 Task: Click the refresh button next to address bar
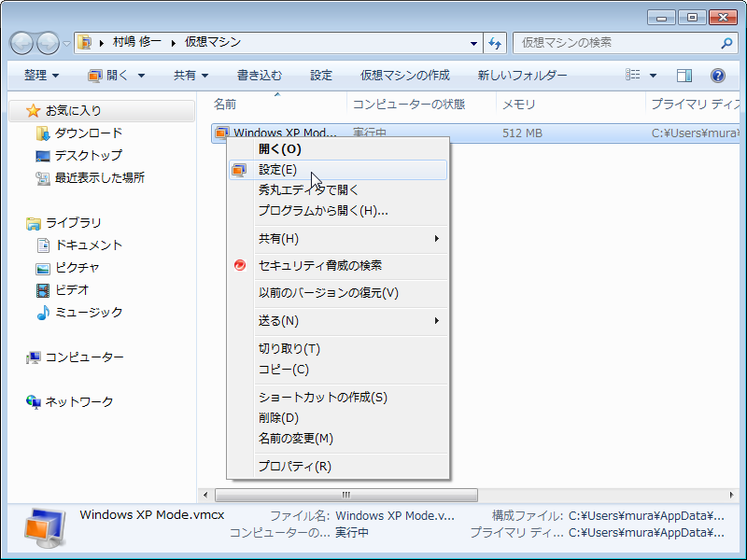[x=495, y=43]
